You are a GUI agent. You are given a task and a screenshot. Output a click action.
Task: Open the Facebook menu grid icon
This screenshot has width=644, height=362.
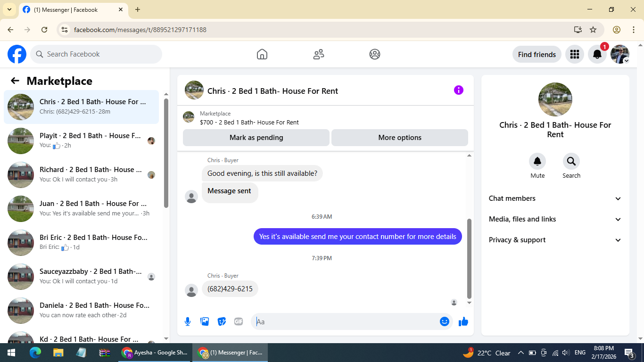(574, 54)
